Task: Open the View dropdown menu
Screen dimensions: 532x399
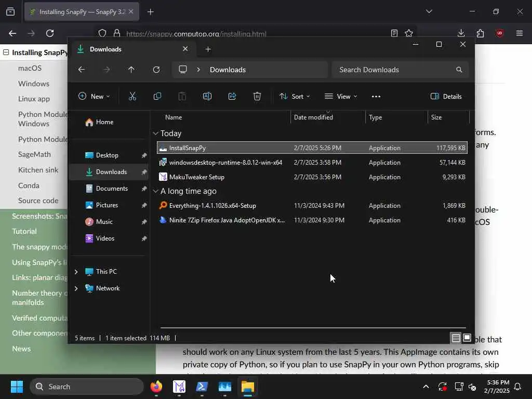Action: tap(341, 96)
